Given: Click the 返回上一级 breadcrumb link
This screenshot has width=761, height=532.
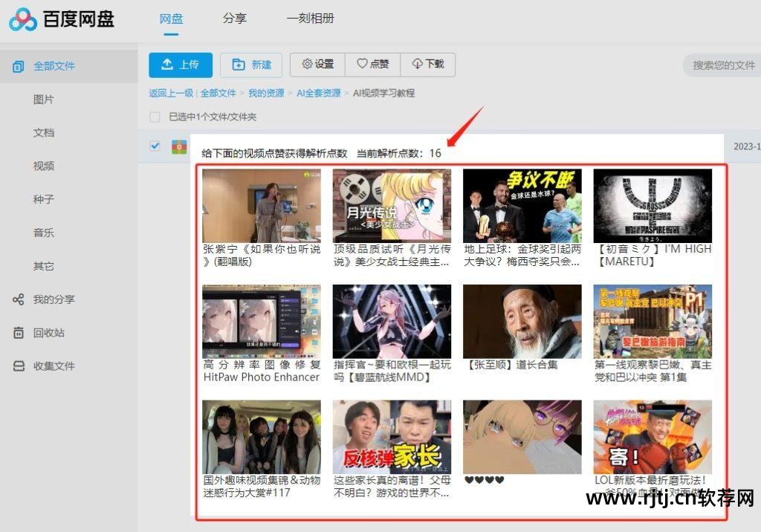Looking at the screenshot, I should coord(171,93).
